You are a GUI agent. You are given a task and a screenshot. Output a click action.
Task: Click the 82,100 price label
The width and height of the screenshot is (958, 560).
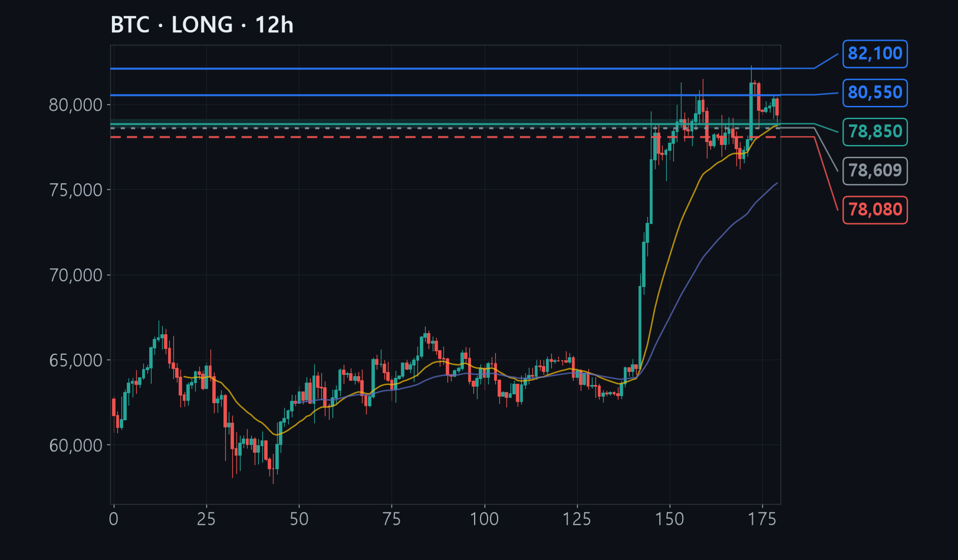point(875,54)
